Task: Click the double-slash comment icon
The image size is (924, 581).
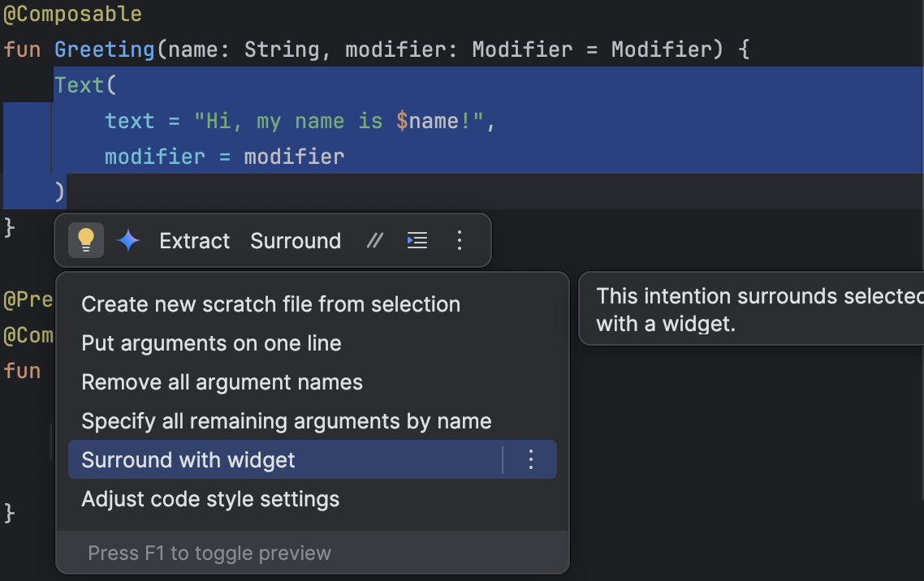Action: 374,240
